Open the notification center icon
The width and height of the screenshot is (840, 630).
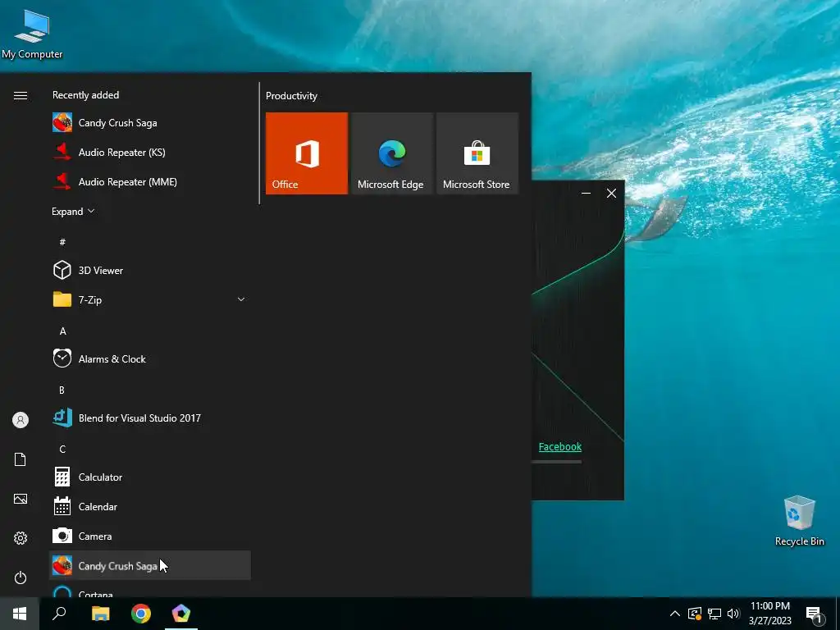tap(814, 614)
